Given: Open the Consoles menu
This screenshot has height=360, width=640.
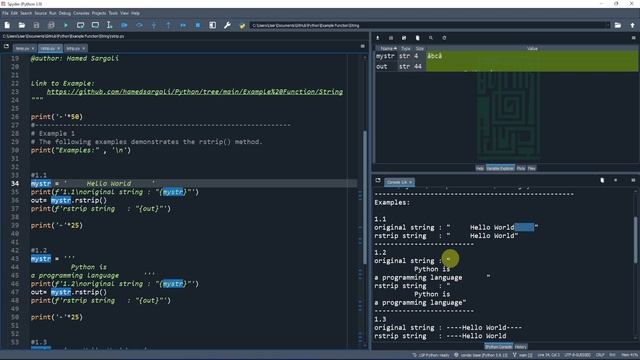Looking at the screenshot, I should click(x=81, y=13).
